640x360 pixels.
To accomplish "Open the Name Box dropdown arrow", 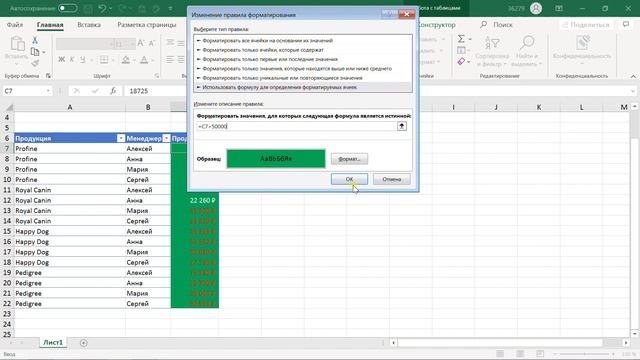I will (x=48, y=91).
